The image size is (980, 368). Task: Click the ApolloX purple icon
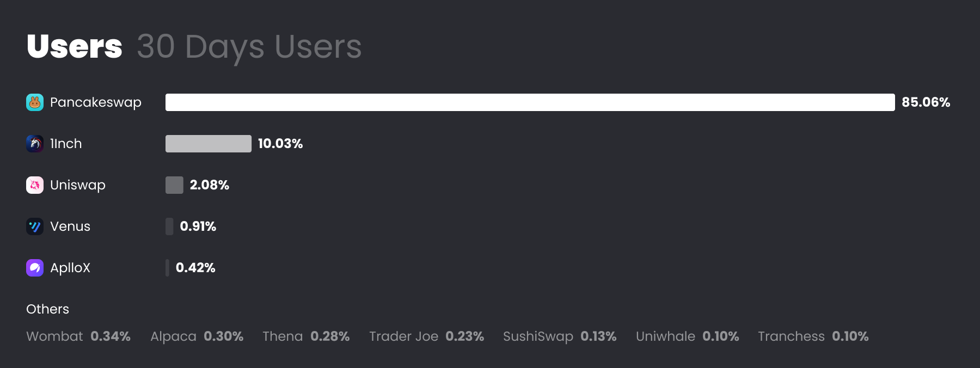click(35, 268)
